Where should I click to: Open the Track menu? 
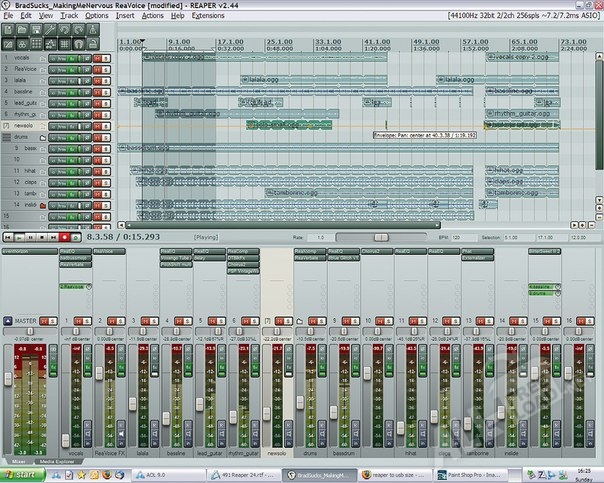68,17
